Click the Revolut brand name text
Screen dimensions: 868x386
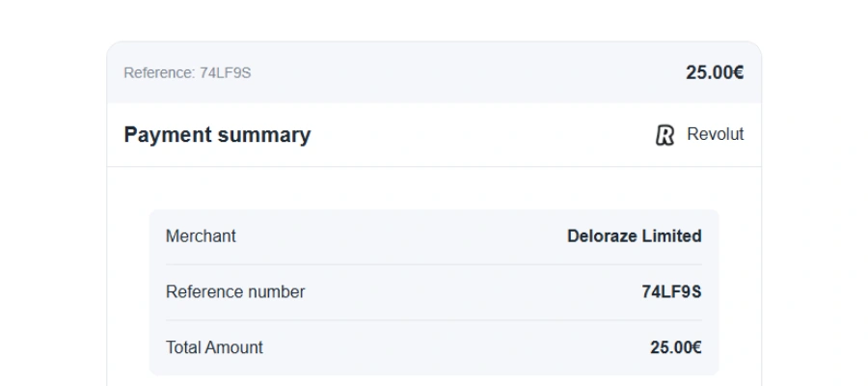715,135
